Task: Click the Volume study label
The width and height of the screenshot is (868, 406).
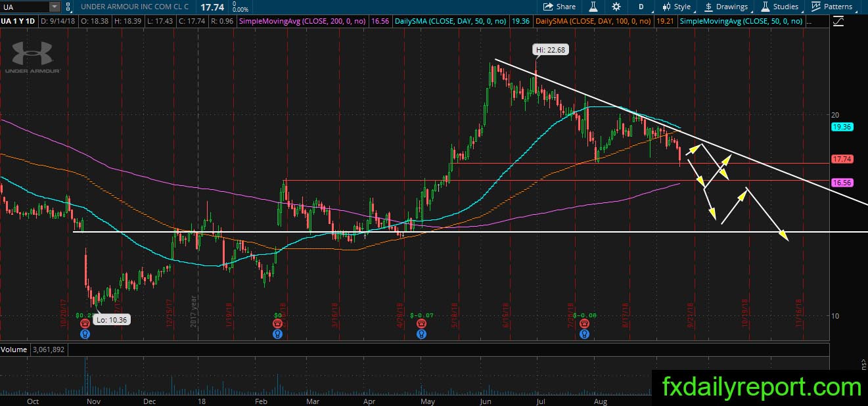Action: click(14, 350)
